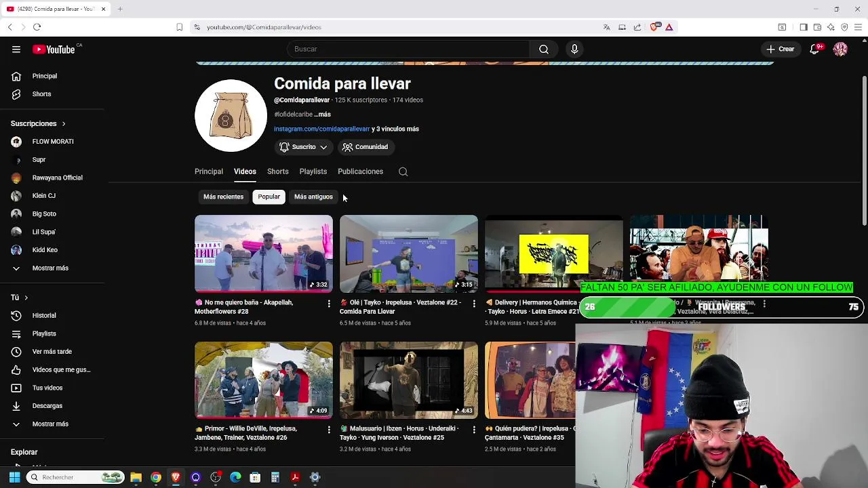Open Calculator from the taskbar
The image size is (868, 488).
pyautogui.click(x=275, y=477)
